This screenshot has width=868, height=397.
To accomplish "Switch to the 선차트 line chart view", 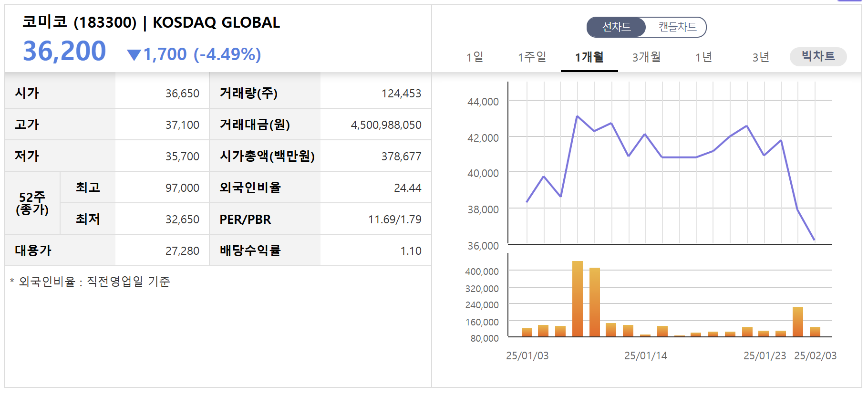I will point(616,27).
